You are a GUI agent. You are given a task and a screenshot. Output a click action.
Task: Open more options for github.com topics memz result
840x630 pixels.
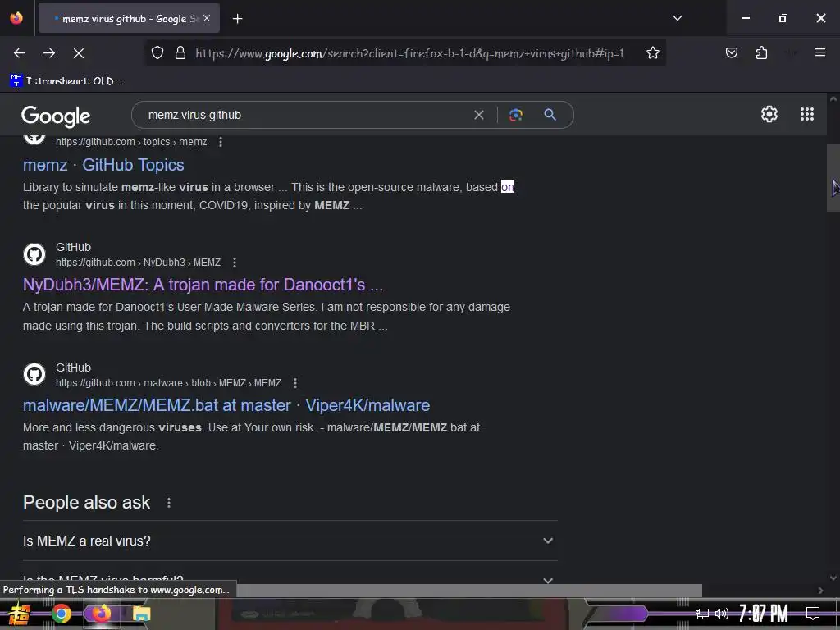point(220,142)
